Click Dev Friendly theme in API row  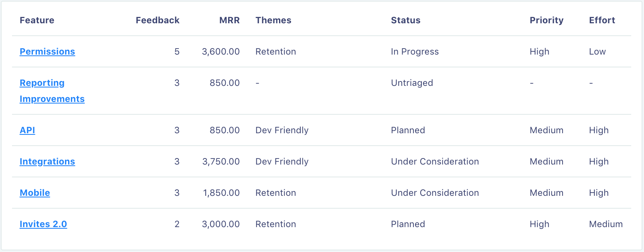[282, 130]
